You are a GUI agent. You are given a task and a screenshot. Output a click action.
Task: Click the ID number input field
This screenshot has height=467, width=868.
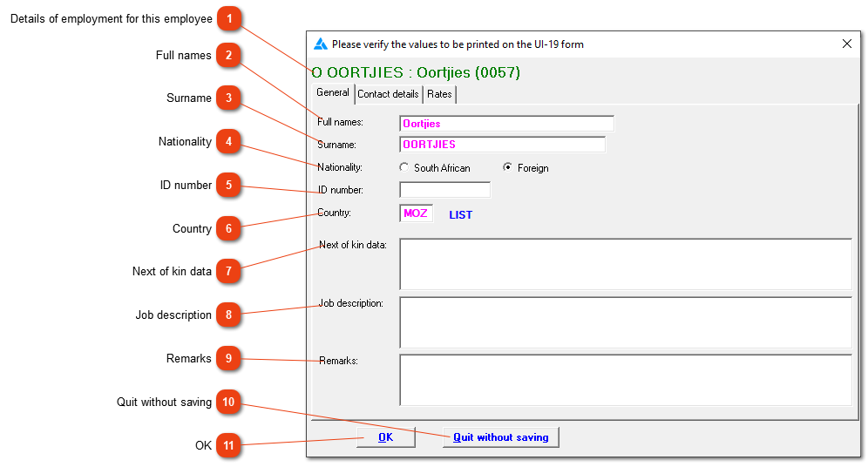tap(444, 190)
